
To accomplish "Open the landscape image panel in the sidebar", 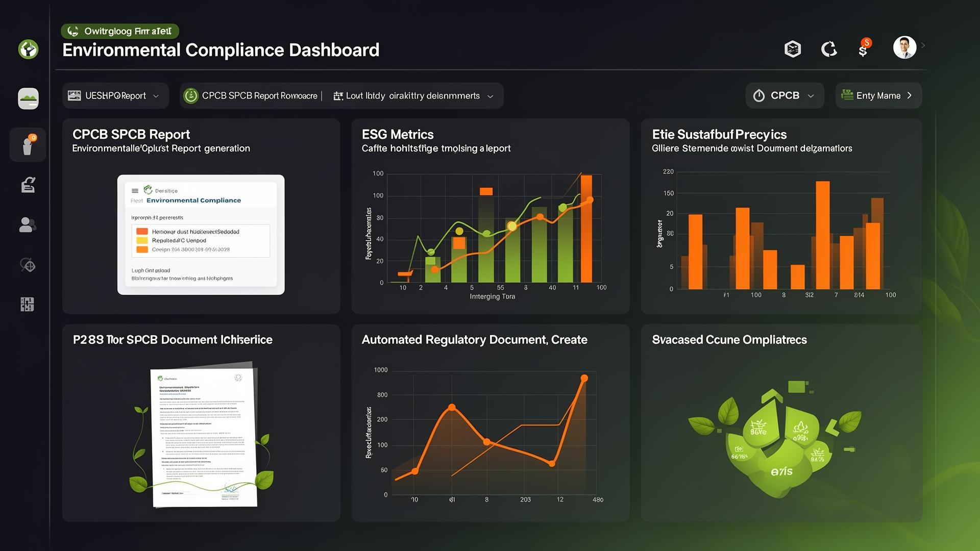I will point(28,98).
